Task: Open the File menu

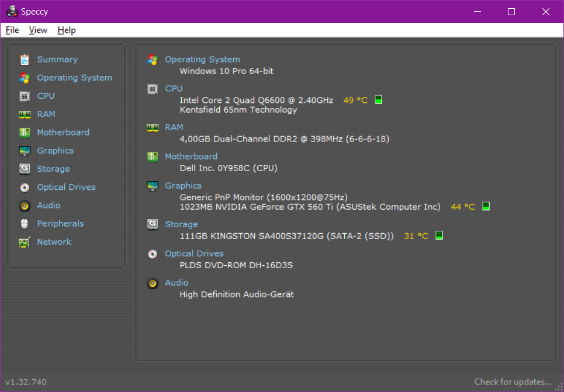Action: (x=12, y=30)
